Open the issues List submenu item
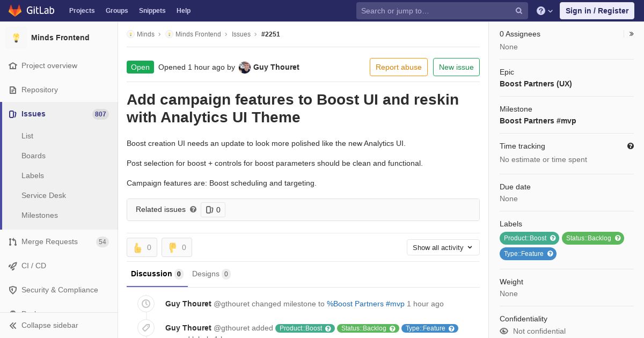The width and height of the screenshot is (644, 338). [27, 136]
